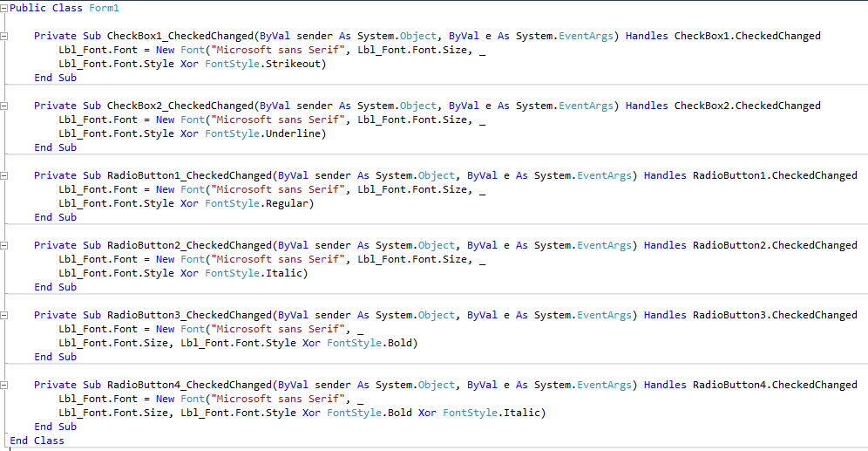
Task: Collapse the RadioButton4_CheckedChanged sub
Action: click(4, 385)
